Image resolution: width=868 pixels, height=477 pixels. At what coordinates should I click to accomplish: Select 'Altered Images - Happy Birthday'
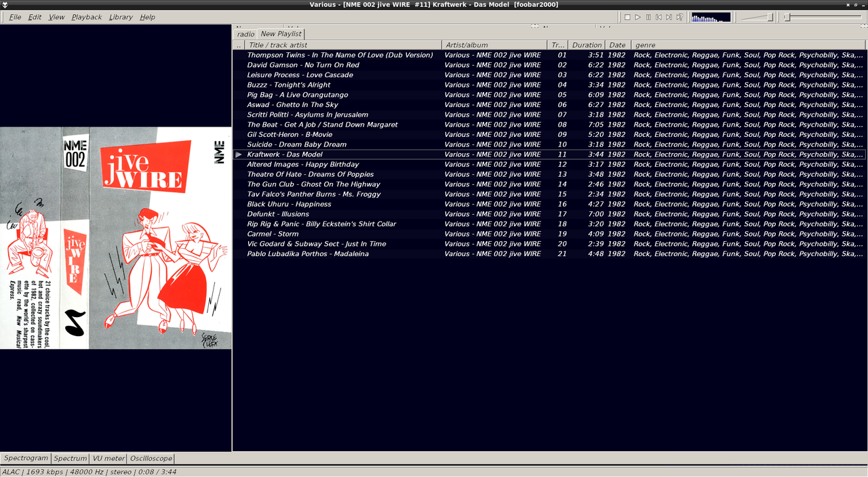pos(303,165)
